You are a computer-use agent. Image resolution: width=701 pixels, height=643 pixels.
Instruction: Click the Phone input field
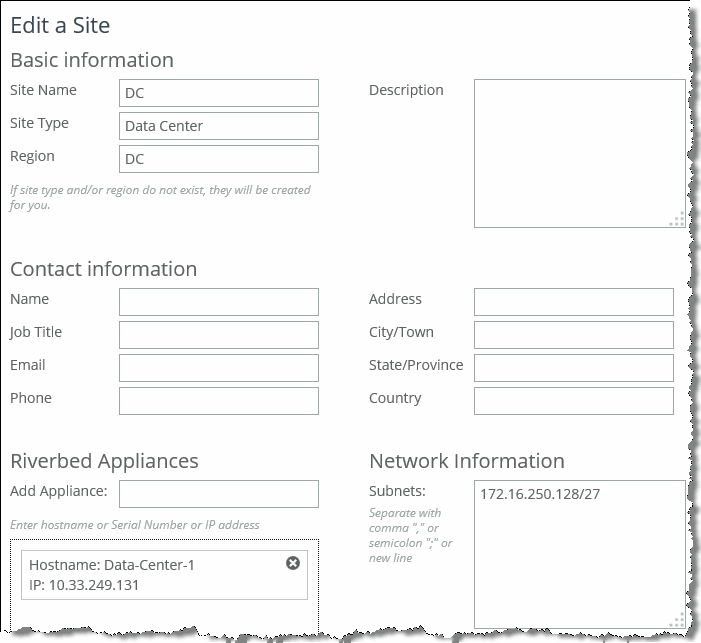pyautogui.click(x=218, y=401)
